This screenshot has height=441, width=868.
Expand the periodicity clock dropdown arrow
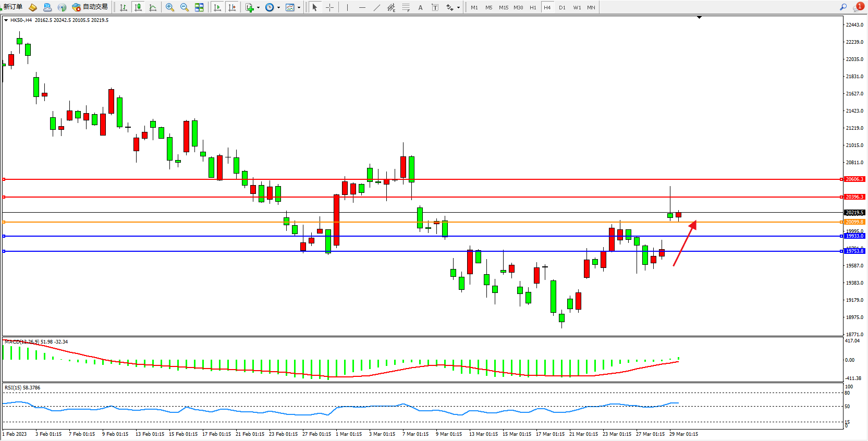278,7
